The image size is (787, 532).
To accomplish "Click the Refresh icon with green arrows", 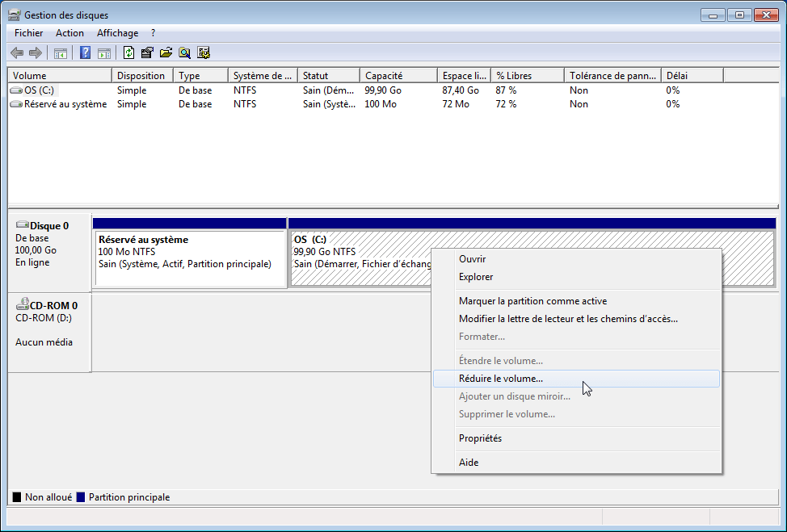I will click(128, 52).
